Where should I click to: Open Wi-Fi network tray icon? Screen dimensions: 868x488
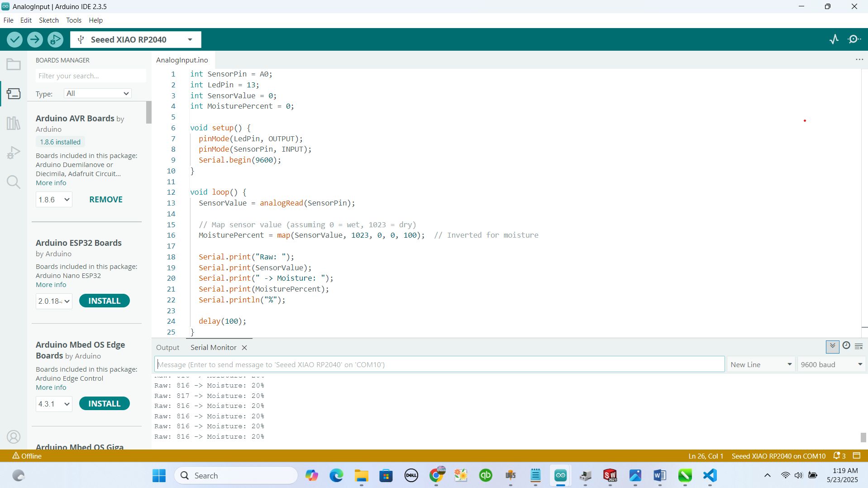pos(785,475)
